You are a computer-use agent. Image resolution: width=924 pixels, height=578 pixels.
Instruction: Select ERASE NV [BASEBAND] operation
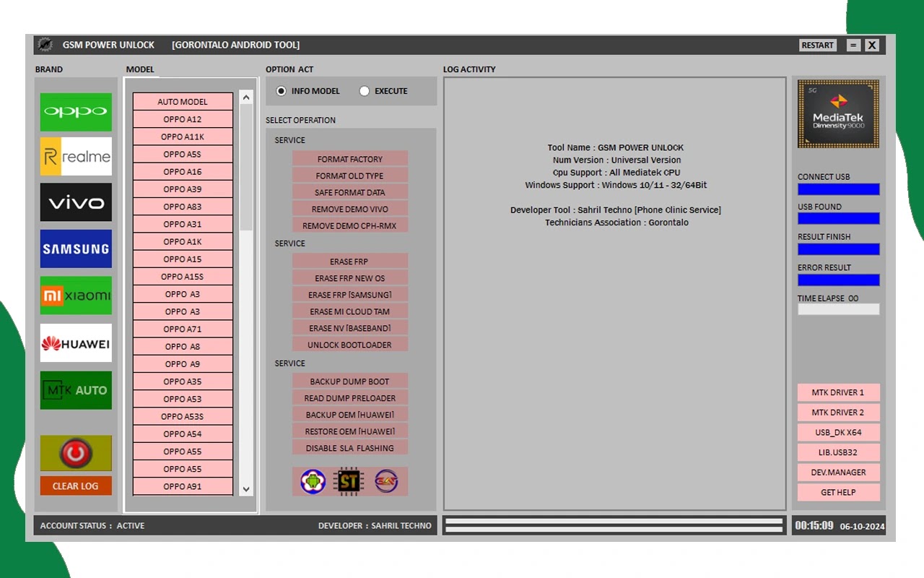coord(350,328)
